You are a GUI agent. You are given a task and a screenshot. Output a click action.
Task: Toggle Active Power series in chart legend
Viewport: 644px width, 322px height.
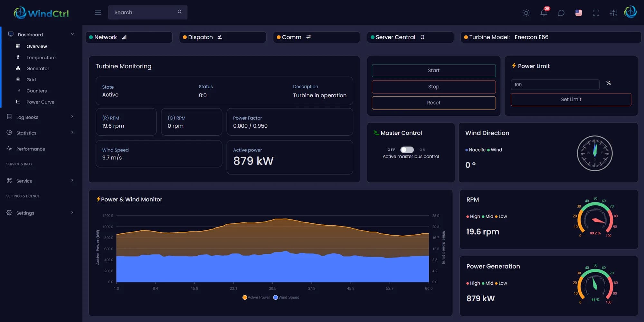pyautogui.click(x=256, y=297)
